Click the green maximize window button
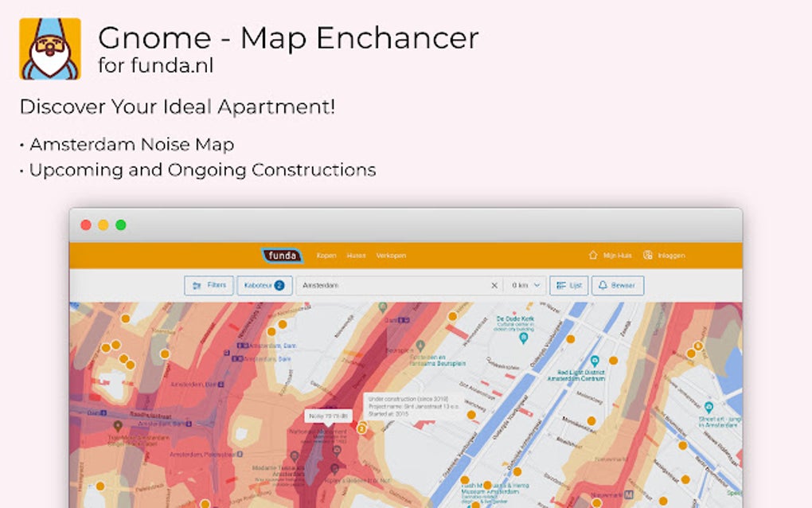 point(121,225)
